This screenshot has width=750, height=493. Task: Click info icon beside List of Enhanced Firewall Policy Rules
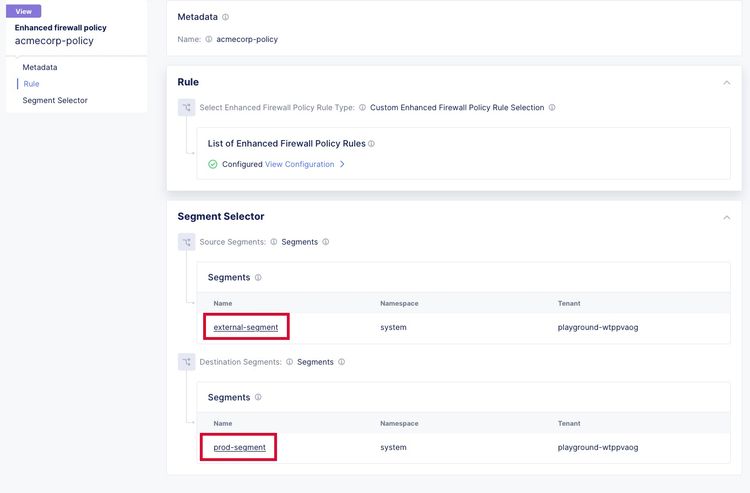tap(371, 144)
